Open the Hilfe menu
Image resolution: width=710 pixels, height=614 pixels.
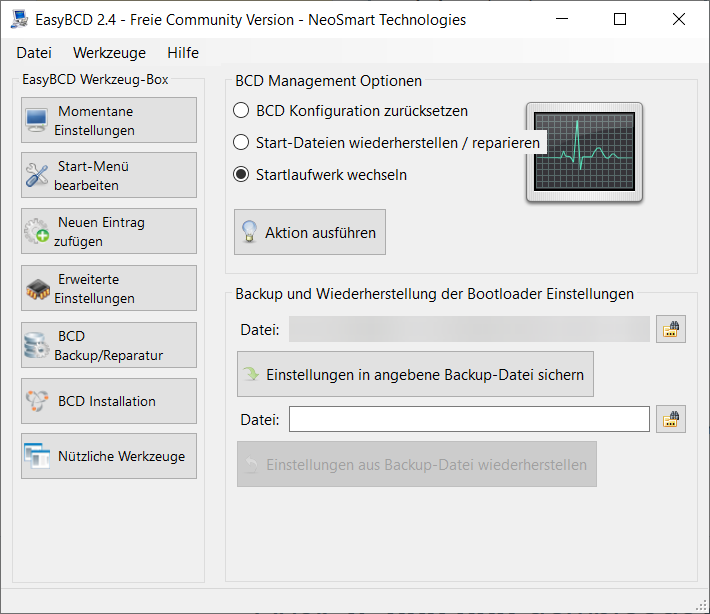(182, 53)
